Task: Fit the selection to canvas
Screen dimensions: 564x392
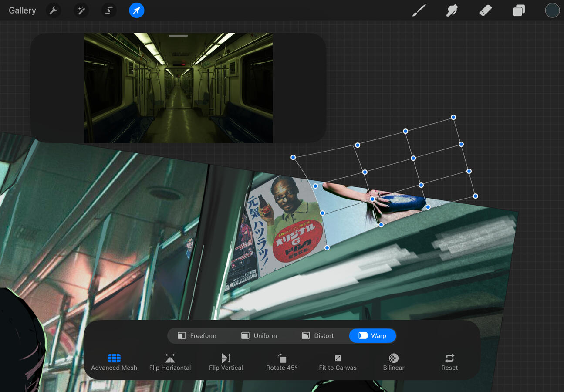Action: tap(338, 362)
